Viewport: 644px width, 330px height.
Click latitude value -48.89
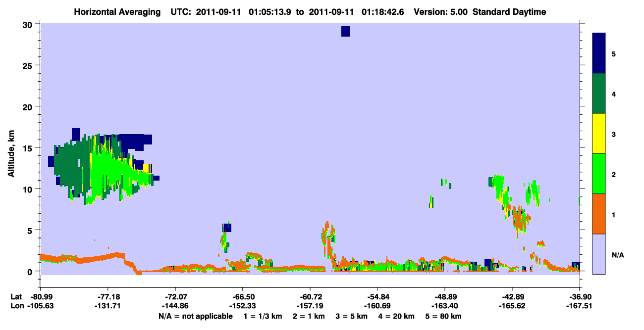(x=445, y=297)
